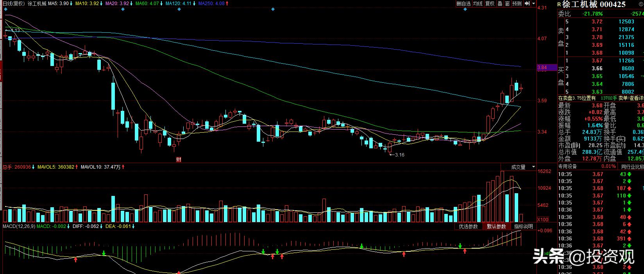Click the R margin-trading icon beside 徐工机械
The height and width of the screenshot is (274, 644).
click(559, 5)
